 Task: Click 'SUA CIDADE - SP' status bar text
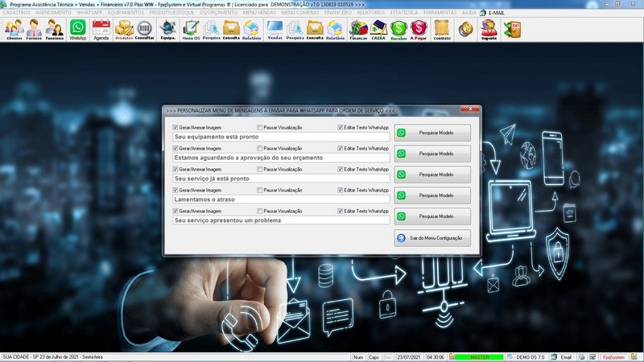tap(21, 357)
